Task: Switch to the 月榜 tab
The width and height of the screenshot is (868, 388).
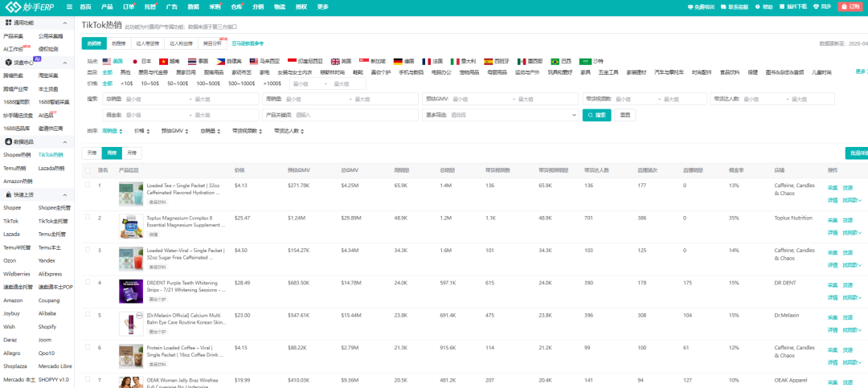Action: pyautogui.click(x=131, y=152)
